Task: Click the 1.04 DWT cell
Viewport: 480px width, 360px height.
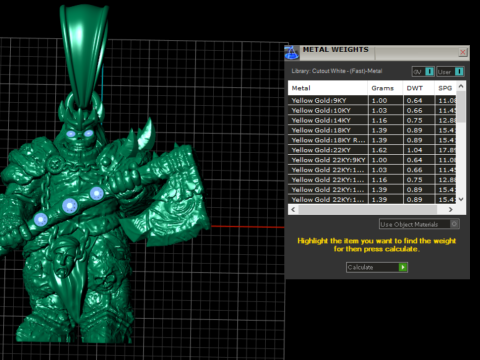Action: (419, 150)
